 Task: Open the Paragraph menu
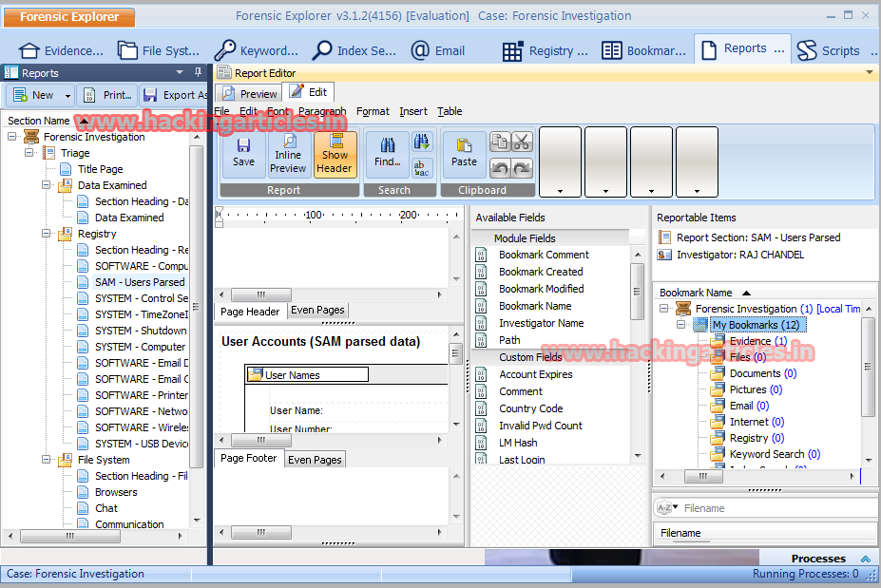tap(322, 111)
